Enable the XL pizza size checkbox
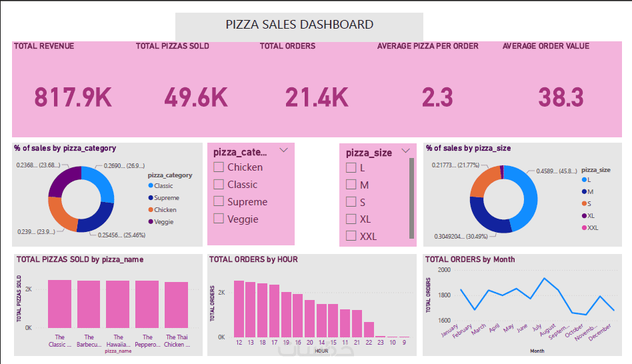Viewport: 632px width, 364px height. [351, 219]
